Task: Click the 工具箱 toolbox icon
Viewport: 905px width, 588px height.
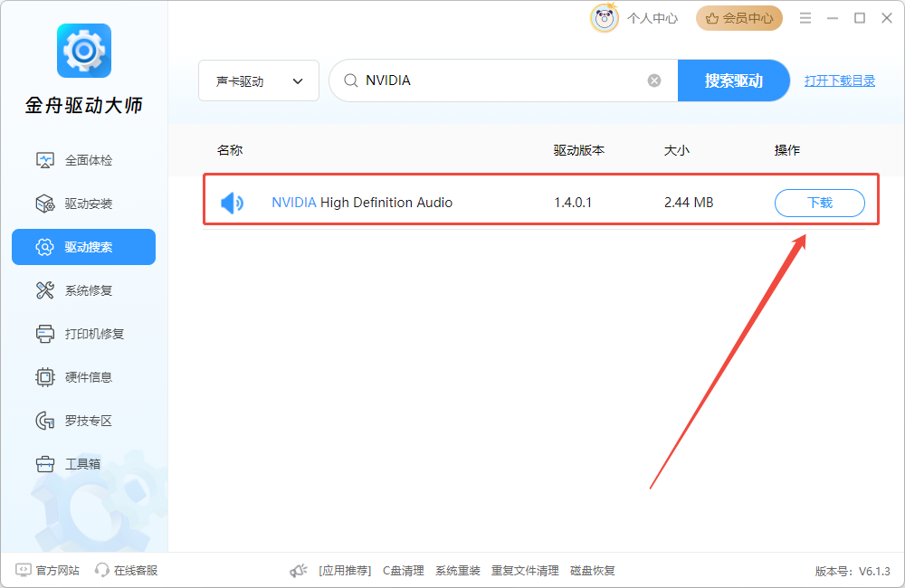Action: 45,464
